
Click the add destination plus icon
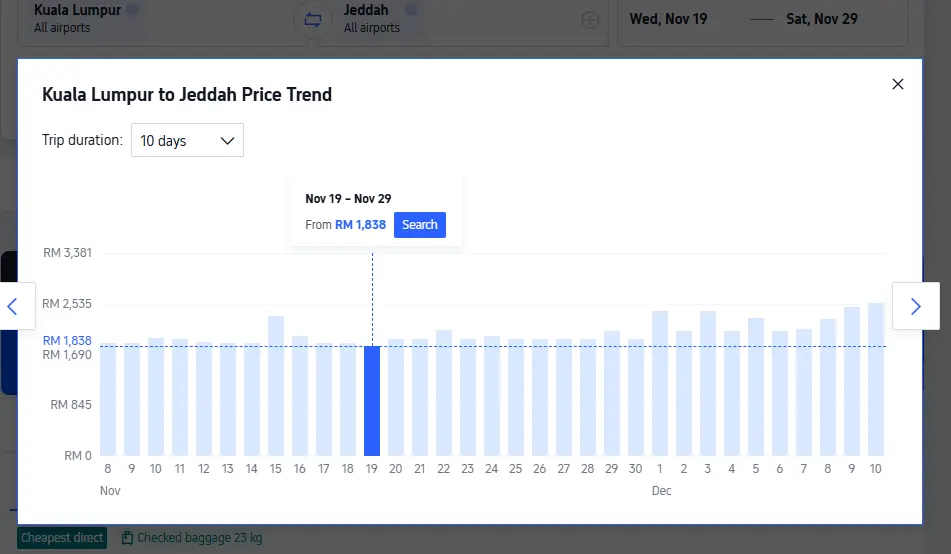point(590,20)
